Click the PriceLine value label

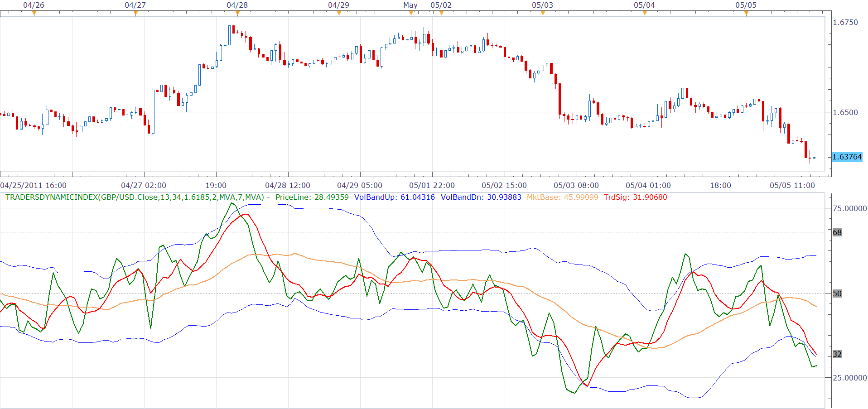312,197
